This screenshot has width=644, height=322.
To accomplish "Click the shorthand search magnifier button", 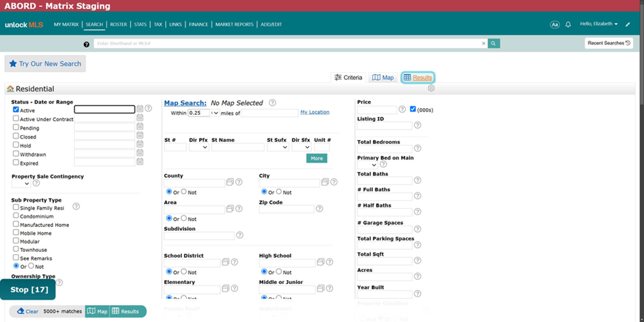I will point(494,43).
